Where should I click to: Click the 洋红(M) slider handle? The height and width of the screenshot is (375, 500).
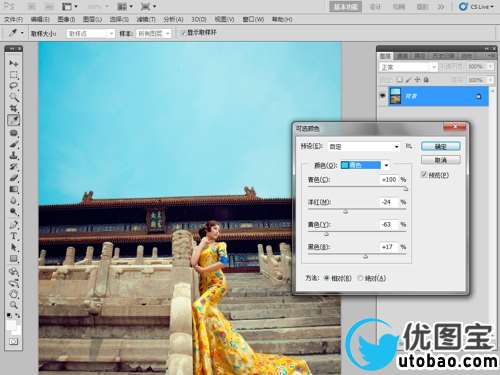tap(346, 211)
